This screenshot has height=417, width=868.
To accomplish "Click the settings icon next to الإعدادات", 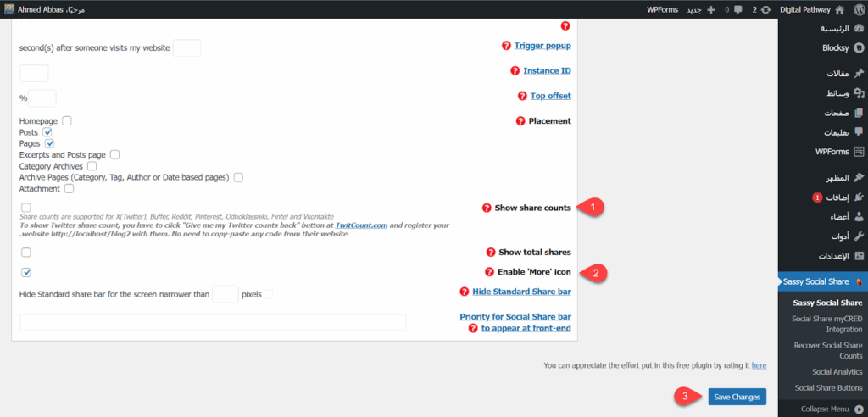I will point(859,256).
